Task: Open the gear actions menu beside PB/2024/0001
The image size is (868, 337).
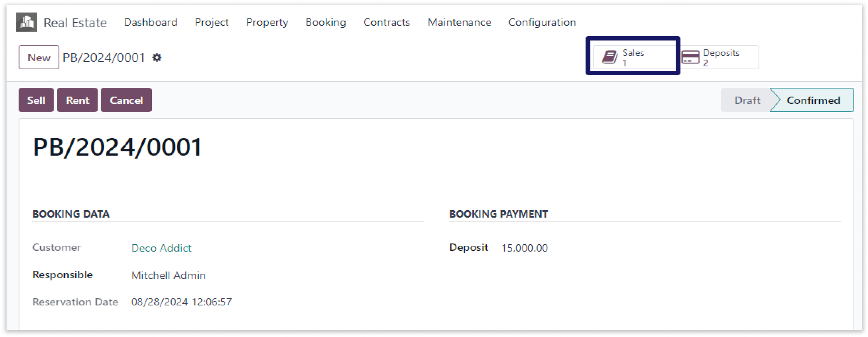Action: pos(157,58)
